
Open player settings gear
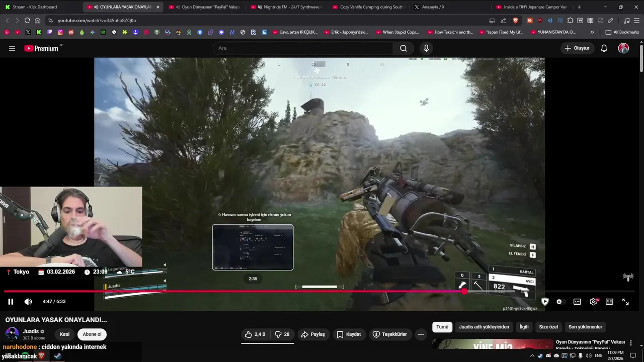[x=594, y=302]
